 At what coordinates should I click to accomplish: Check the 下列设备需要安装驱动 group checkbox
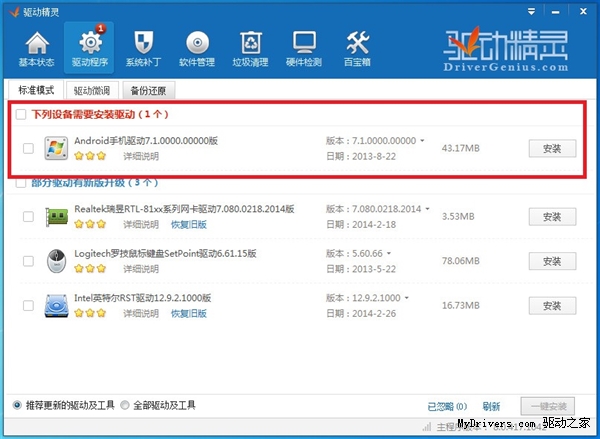(21, 114)
